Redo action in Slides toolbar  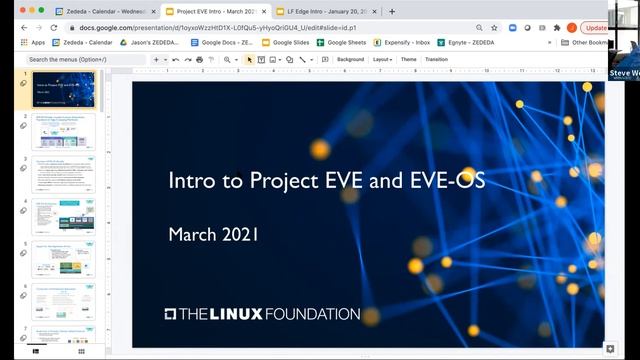click(x=188, y=60)
